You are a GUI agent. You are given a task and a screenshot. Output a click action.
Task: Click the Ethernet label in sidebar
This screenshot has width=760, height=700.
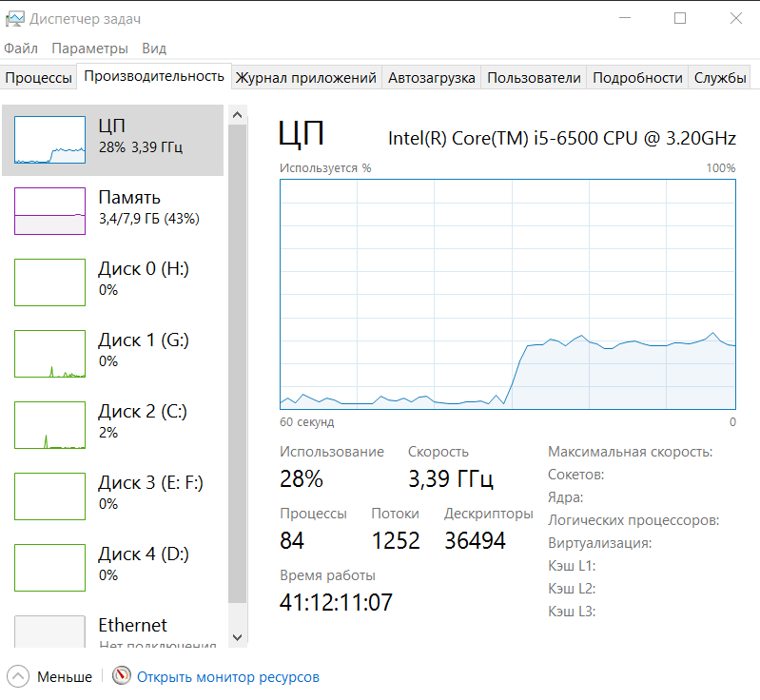click(133, 625)
